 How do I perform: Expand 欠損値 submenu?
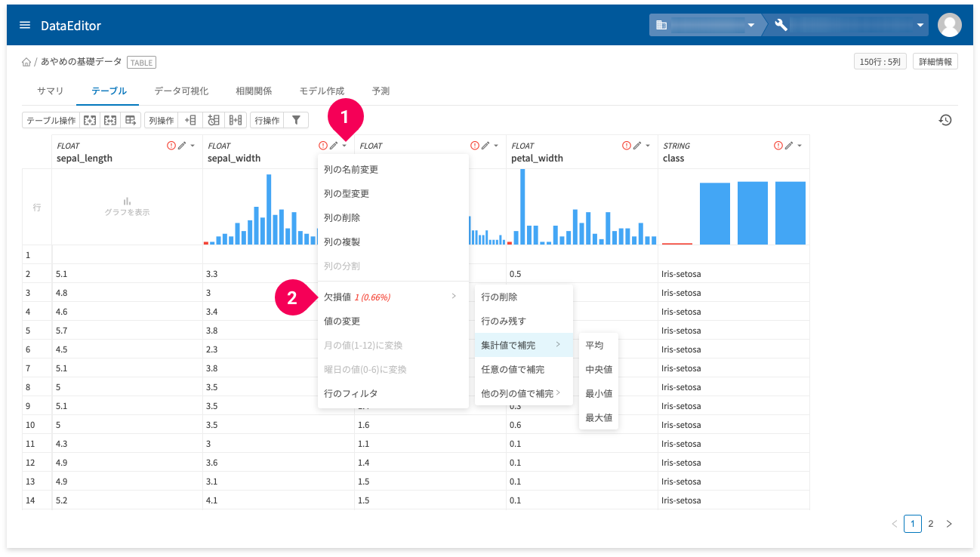393,297
